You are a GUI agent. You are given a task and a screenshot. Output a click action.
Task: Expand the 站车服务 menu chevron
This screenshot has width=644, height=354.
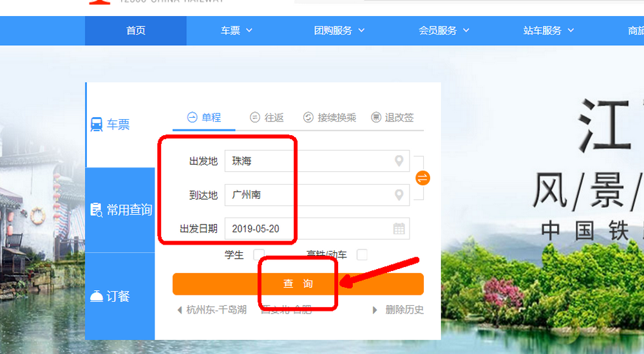pyautogui.click(x=571, y=30)
